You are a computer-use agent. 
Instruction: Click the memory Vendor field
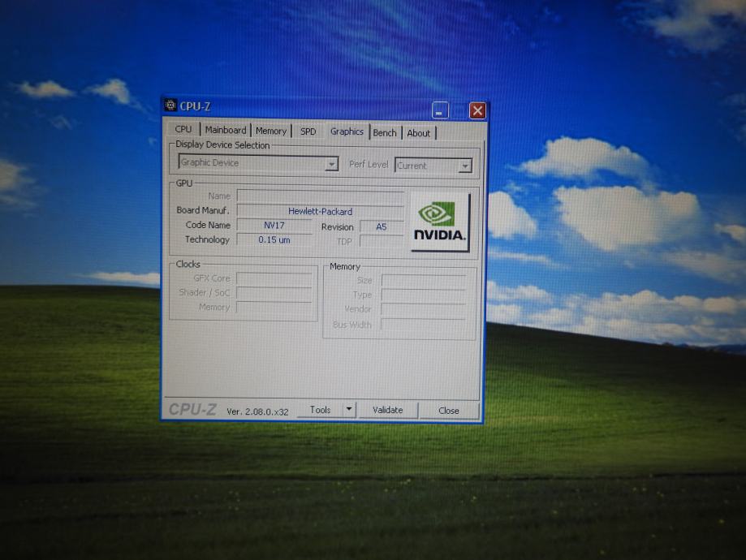[x=424, y=310]
